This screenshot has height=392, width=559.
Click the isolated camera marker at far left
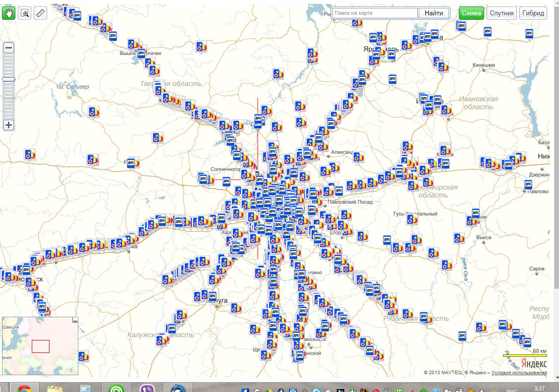pyautogui.click(x=30, y=154)
